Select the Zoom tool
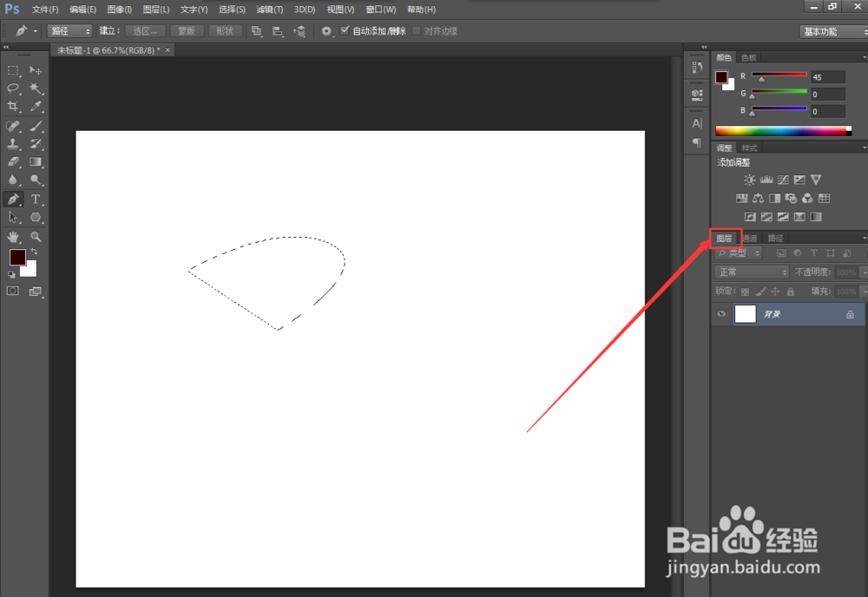The width and height of the screenshot is (868, 597). (x=36, y=237)
